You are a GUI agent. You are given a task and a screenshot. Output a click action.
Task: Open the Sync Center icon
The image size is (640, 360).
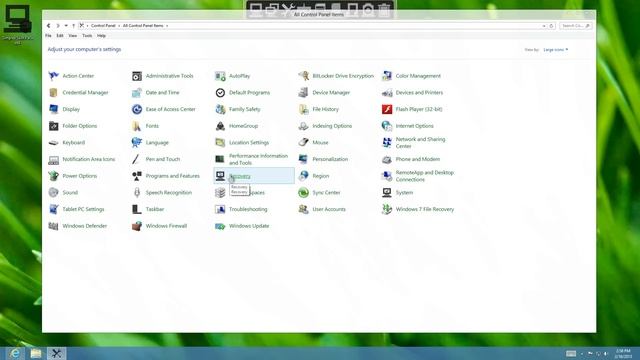point(303,193)
